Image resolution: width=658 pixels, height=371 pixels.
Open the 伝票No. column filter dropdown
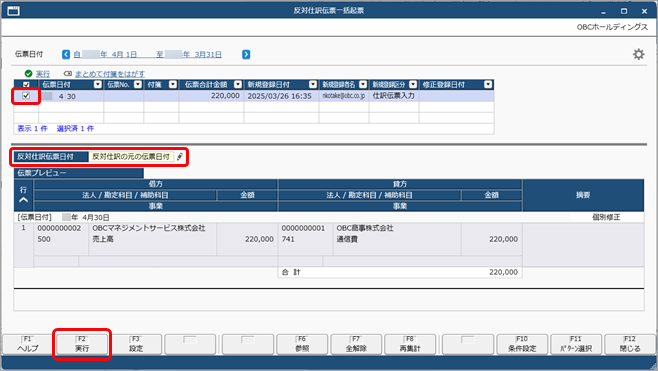pyautogui.click(x=138, y=84)
